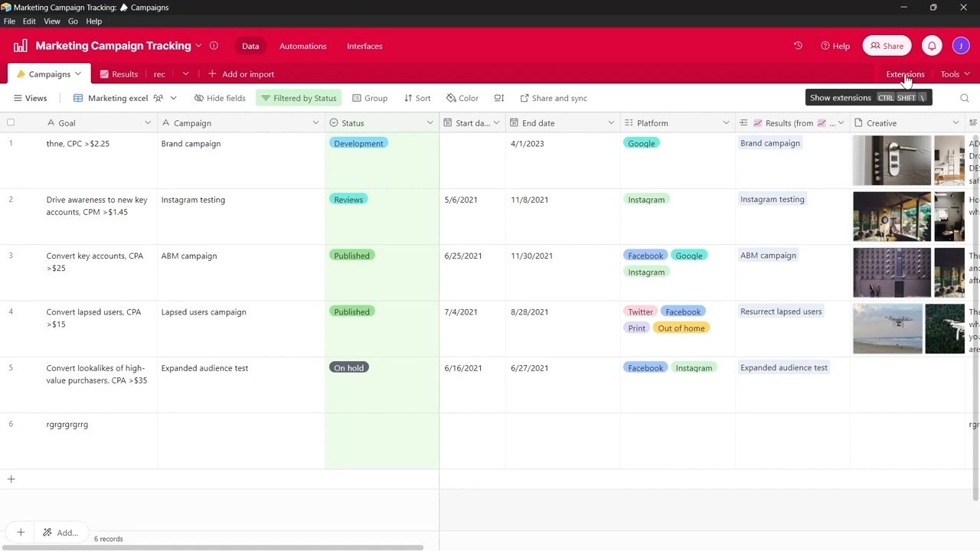Open the drone over beach thumbnail
The image size is (980, 551).
pyautogui.click(x=887, y=329)
